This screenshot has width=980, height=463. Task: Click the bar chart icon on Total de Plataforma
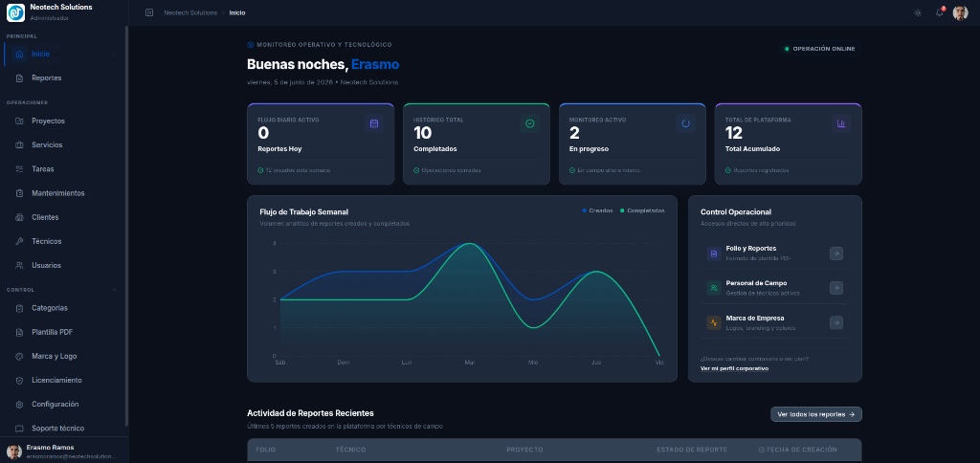[x=841, y=123]
